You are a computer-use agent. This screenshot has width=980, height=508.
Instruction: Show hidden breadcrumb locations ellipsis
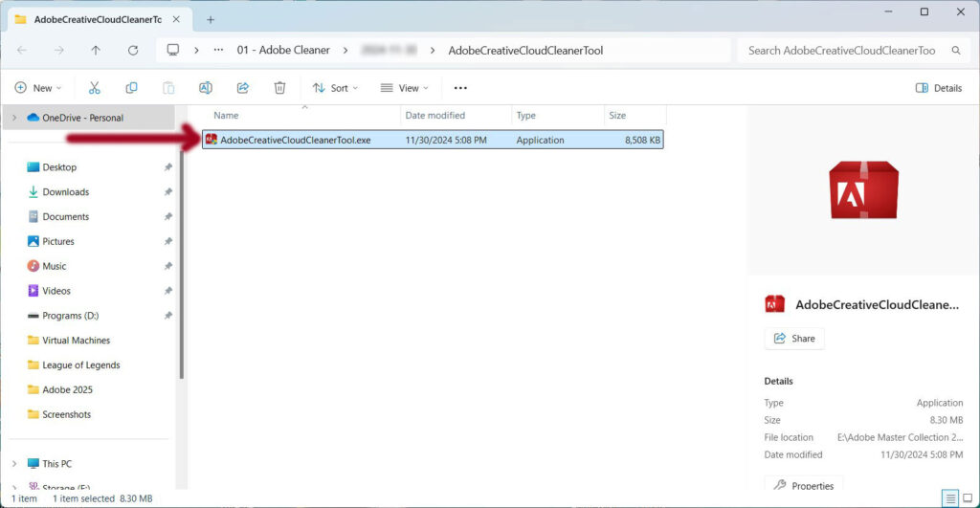point(218,50)
